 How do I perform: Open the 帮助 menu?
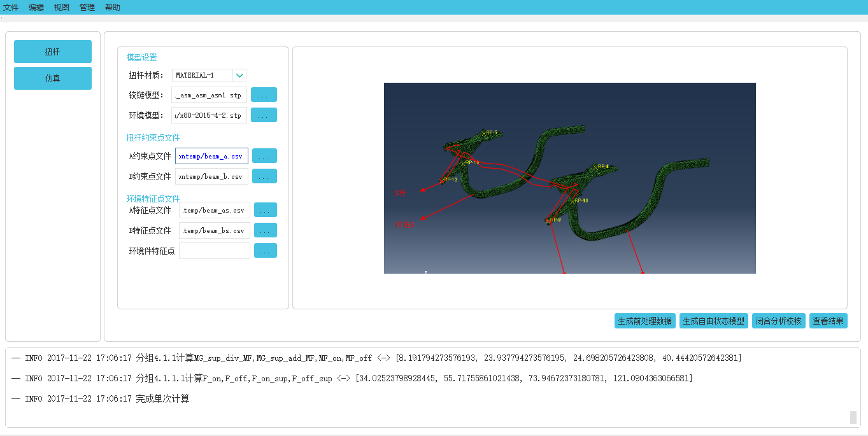click(113, 8)
